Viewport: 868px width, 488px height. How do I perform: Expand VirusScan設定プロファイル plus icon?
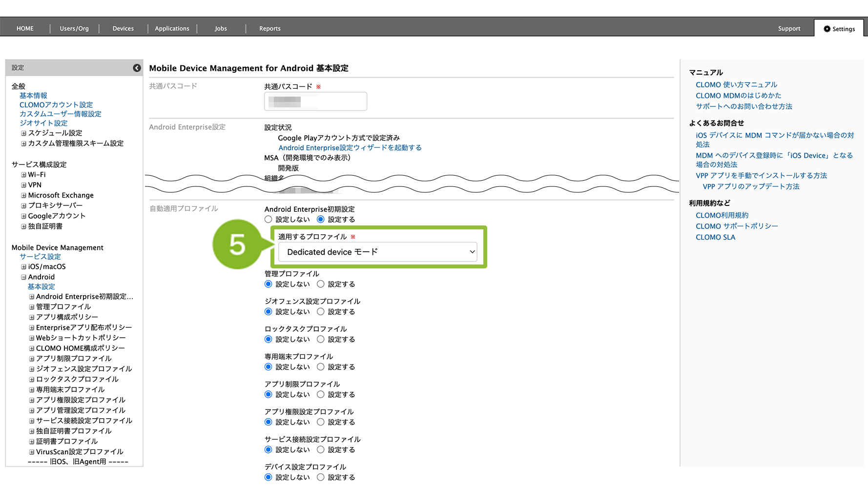32,452
